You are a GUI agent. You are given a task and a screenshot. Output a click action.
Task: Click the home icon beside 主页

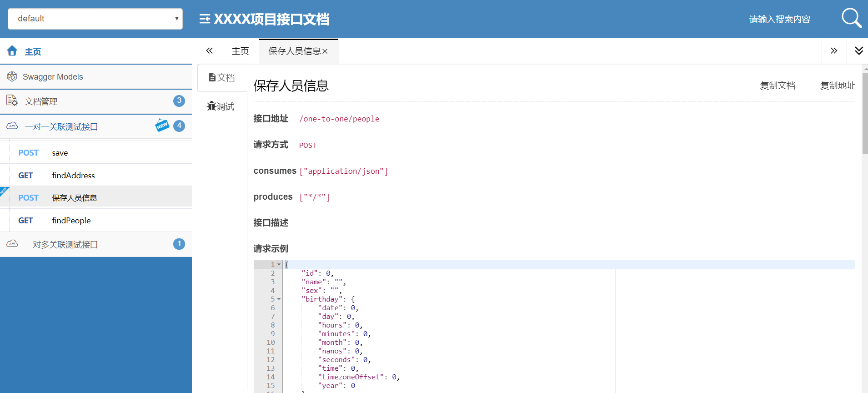click(x=12, y=51)
